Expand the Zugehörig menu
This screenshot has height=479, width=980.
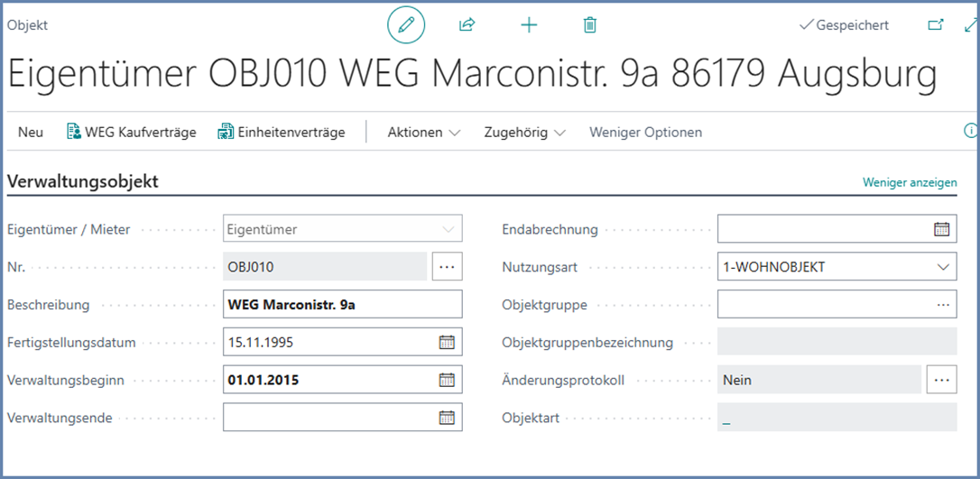[x=524, y=133]
